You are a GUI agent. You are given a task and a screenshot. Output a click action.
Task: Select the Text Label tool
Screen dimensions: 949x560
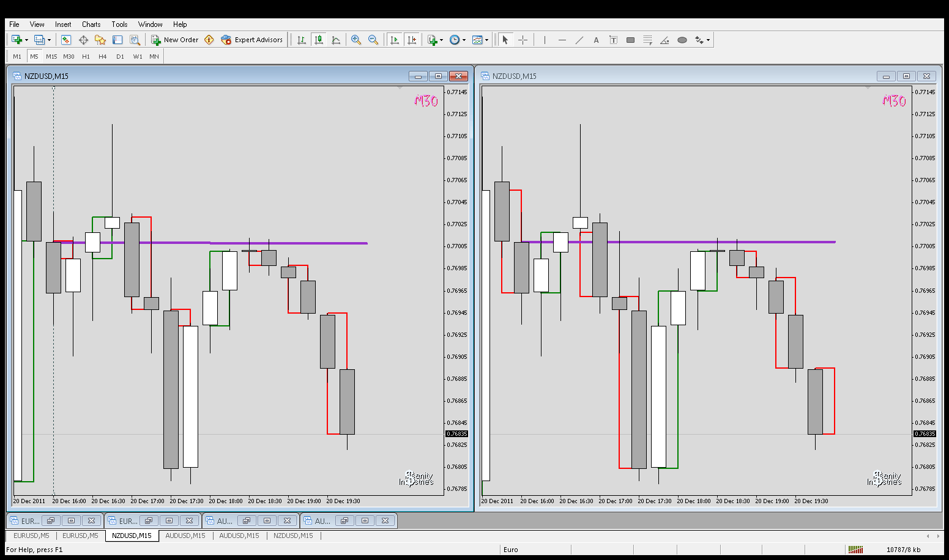[x=614, y=40]
